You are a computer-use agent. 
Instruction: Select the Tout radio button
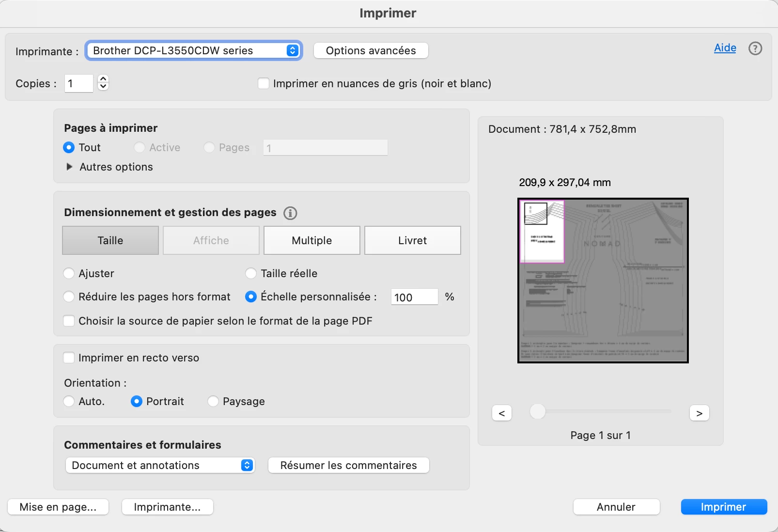point(69,147)
